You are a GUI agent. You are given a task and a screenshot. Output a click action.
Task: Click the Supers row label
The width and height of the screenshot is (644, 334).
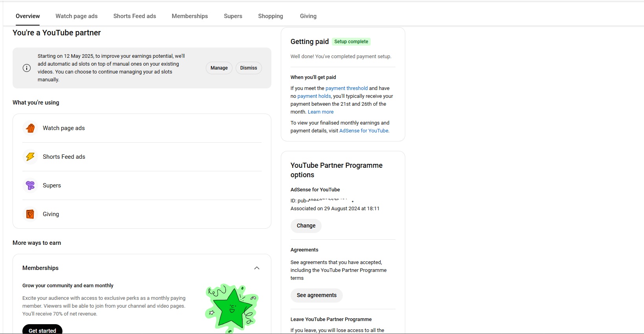click(x=52, y=185)
